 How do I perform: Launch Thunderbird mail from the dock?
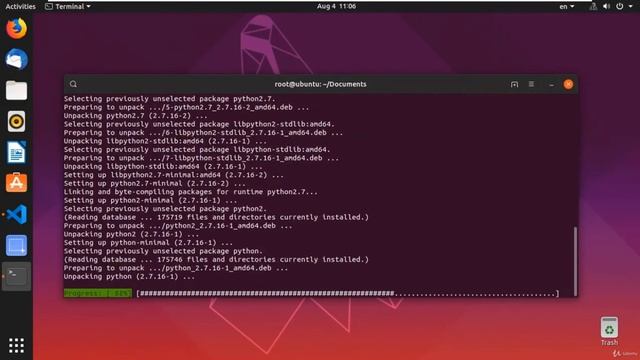click(16, 60)
